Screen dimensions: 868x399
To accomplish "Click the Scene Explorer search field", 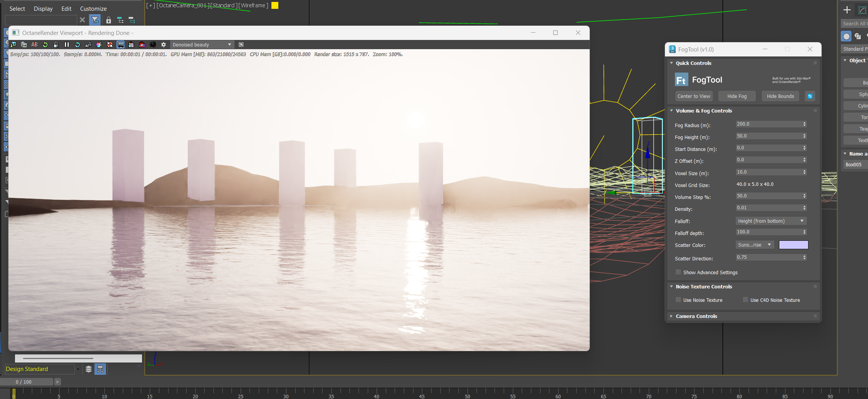I will tap(41, 20).
